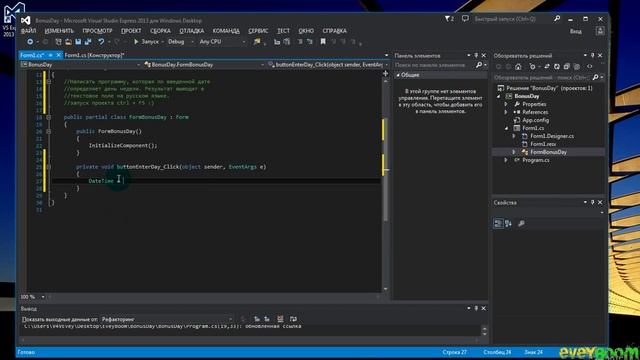The height and width of the screenshot is (360, 640).
Task: Select App.config in Solution Explorer
Action: pyautogui.click(x=535, y=120)
